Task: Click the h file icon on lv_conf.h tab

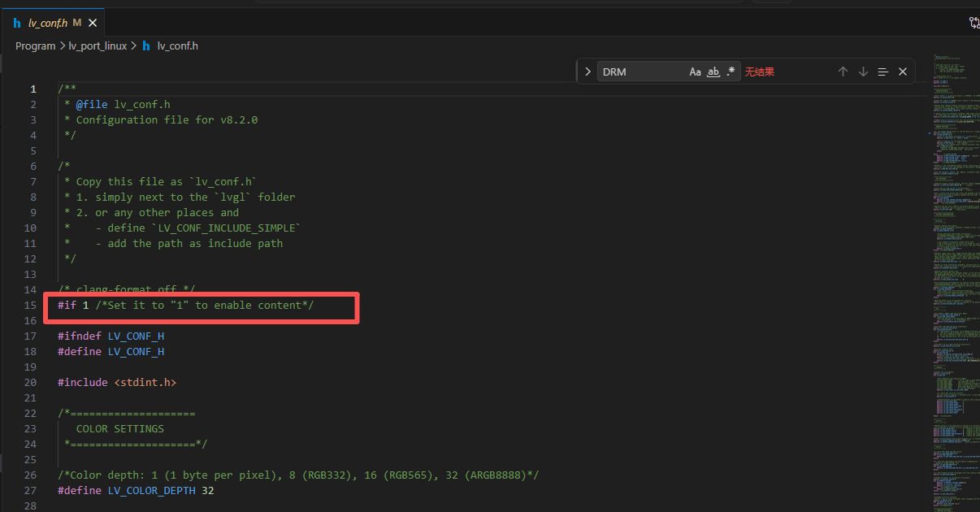Action: (x=17, y=23)
